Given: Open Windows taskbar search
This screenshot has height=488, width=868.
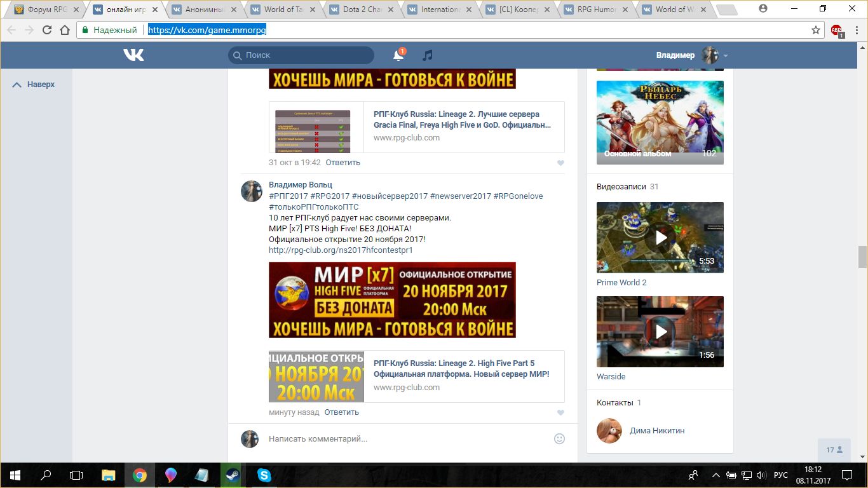Looking at the screenshot, I should pos(46,475).
